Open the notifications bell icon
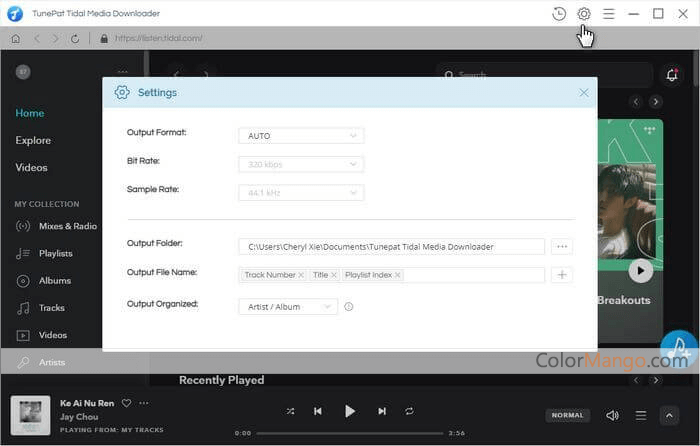This screenshot has height=446, width=700. [672, 75]
